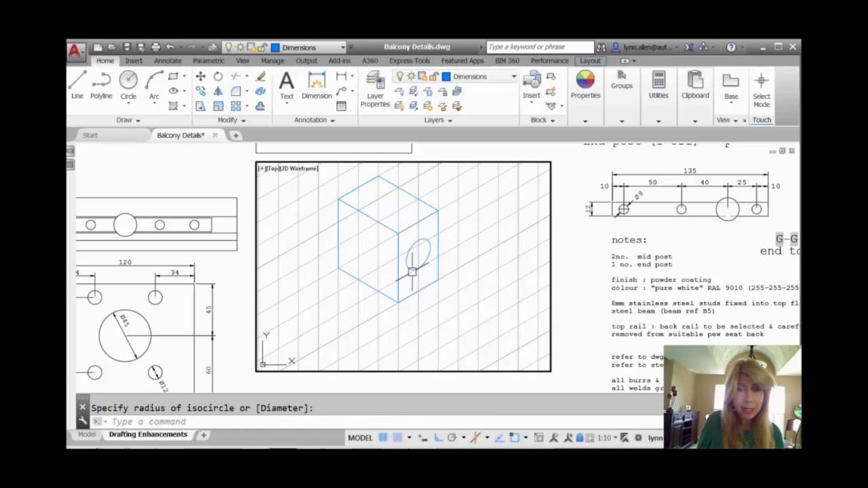The height and width of the screenshot is (488, 868).
Task: Select the Erase tool in Modify panel
Action: (x=260, y=77)
